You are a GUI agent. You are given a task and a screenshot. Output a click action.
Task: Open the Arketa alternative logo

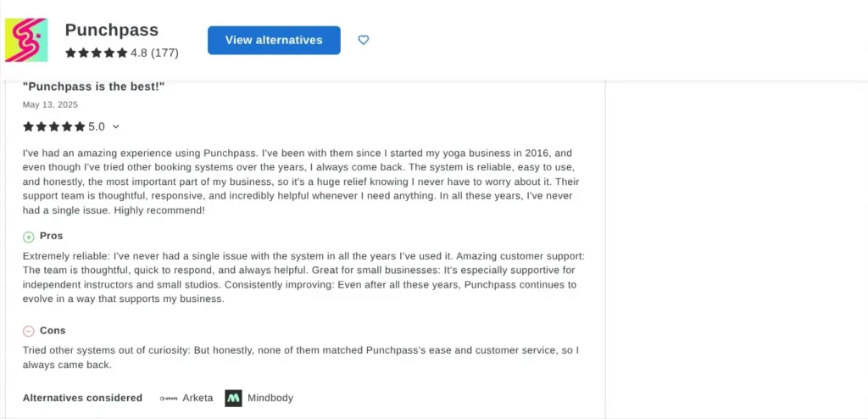click(169, 398)
